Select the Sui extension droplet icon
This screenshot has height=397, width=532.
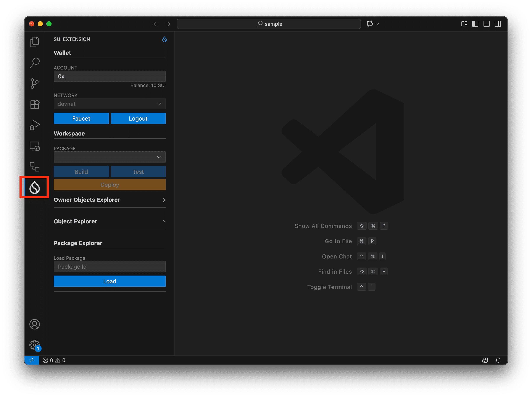point(35,187)
